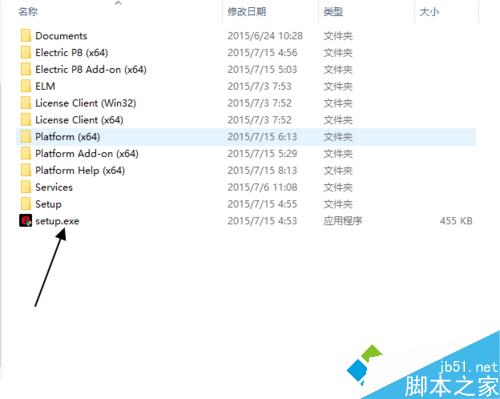Click the date 2015/7/15 5:29
This screenshot has width=500, height=399.
tap(262, 153)
